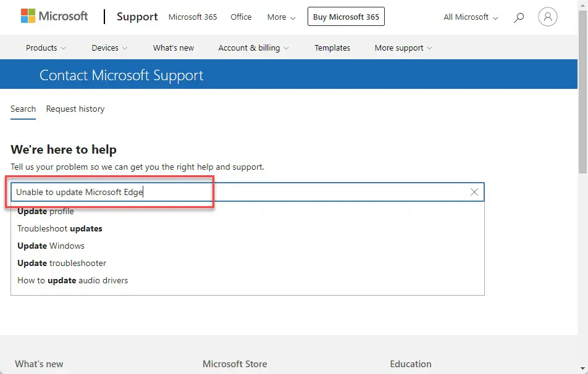Expand the More support menu
Viewport: 588px width, 374px height.
[403, 48]
